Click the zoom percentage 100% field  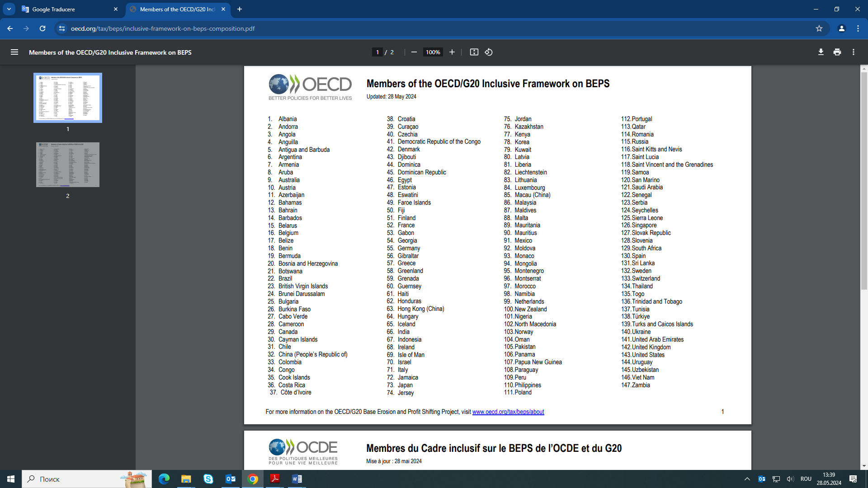click(433, 52)
